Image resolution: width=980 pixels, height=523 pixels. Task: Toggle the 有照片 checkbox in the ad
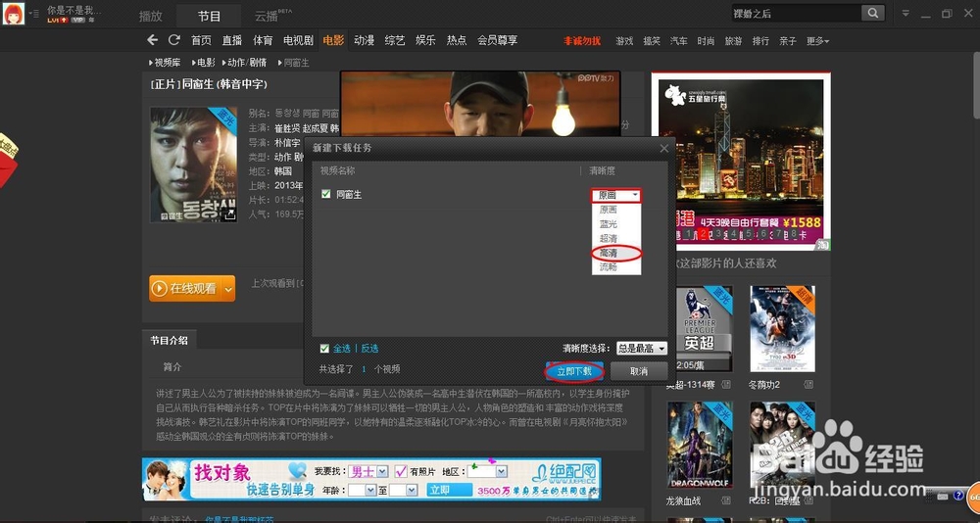(x=401, y=471)
